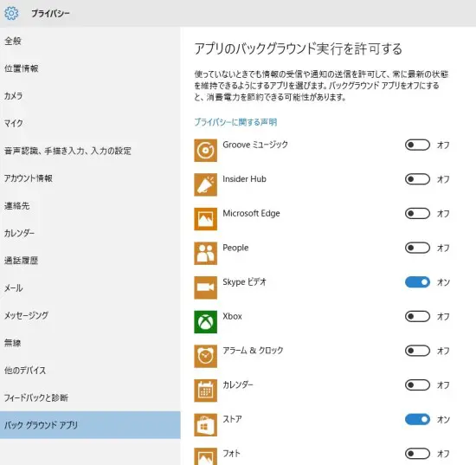The image size is (476, 465).
Task: Click the Groove ミュージック app icon
Action: tap(205, 151)
